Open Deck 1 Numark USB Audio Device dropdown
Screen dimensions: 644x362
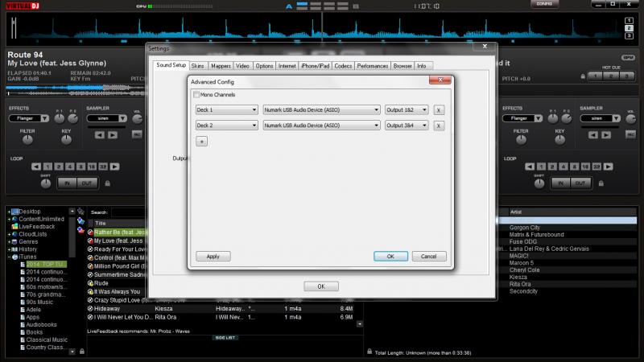[x=321, y=110]
